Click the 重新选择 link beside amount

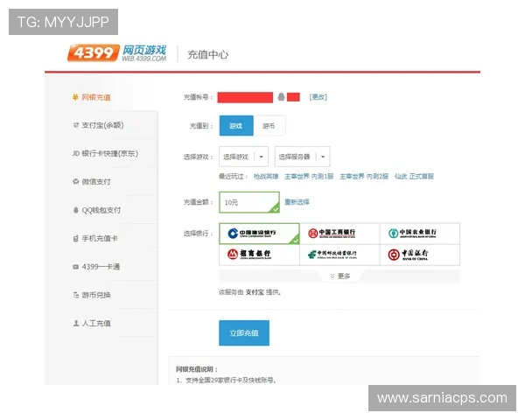tap(297, 202)
